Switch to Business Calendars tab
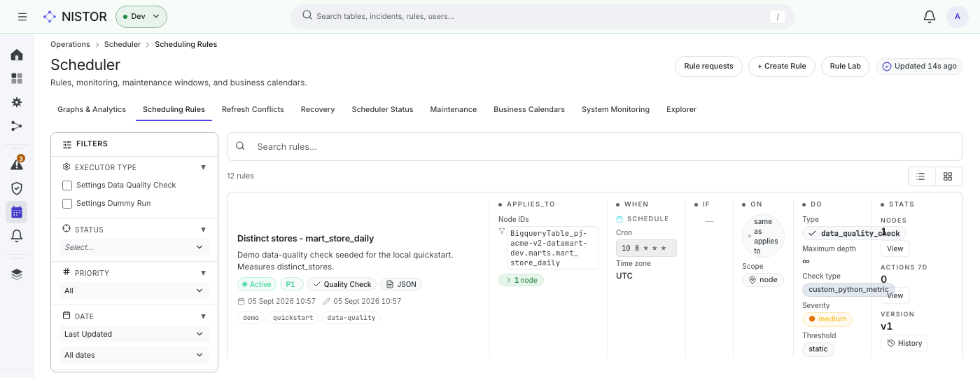This screenshot has width=980, height=378. [x=529, y=109]
